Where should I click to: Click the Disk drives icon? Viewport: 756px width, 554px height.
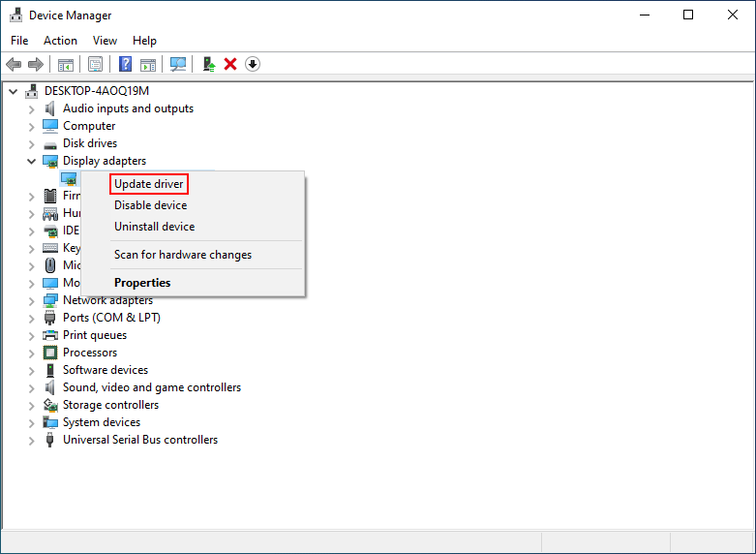50,144
